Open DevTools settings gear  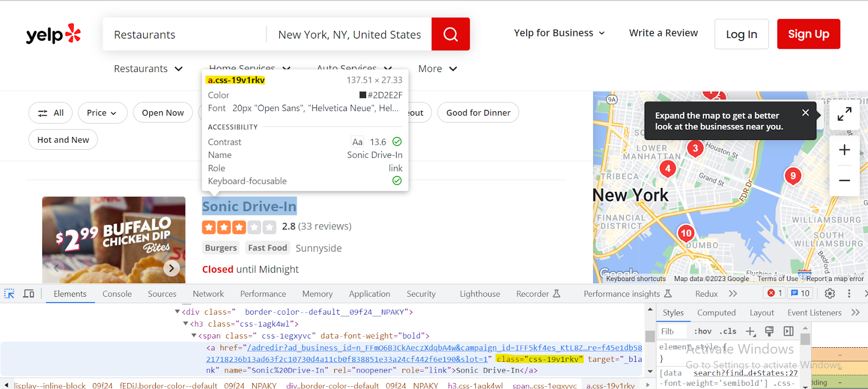coord(829,294)
